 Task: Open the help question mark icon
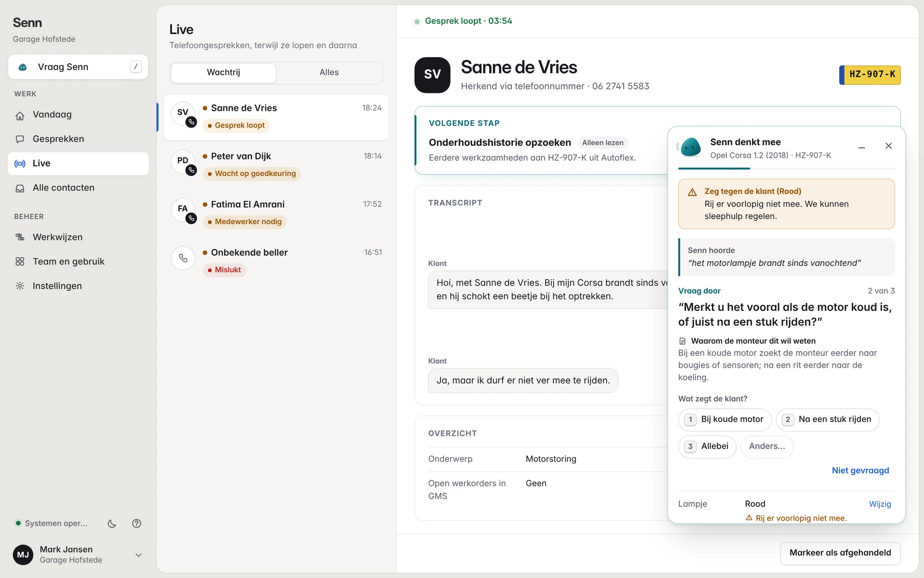pyautogui.click(x=137, y=524)
